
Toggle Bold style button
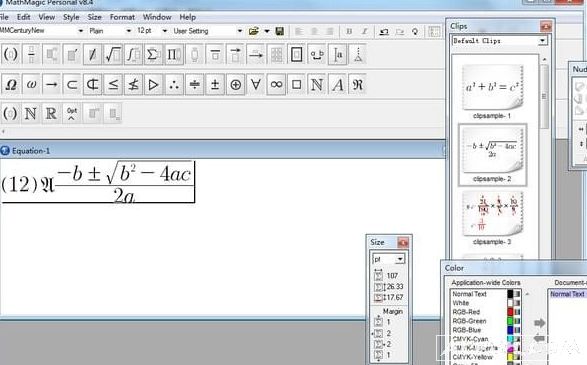tap(349, 31)
